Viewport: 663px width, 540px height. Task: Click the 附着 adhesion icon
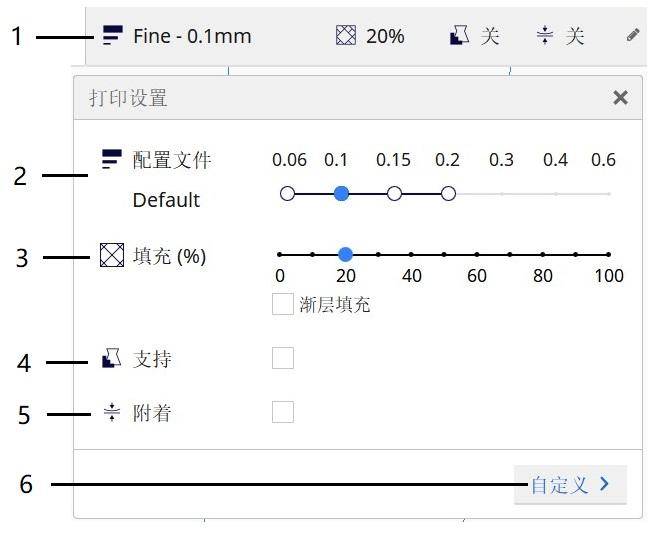click(111, 412)
